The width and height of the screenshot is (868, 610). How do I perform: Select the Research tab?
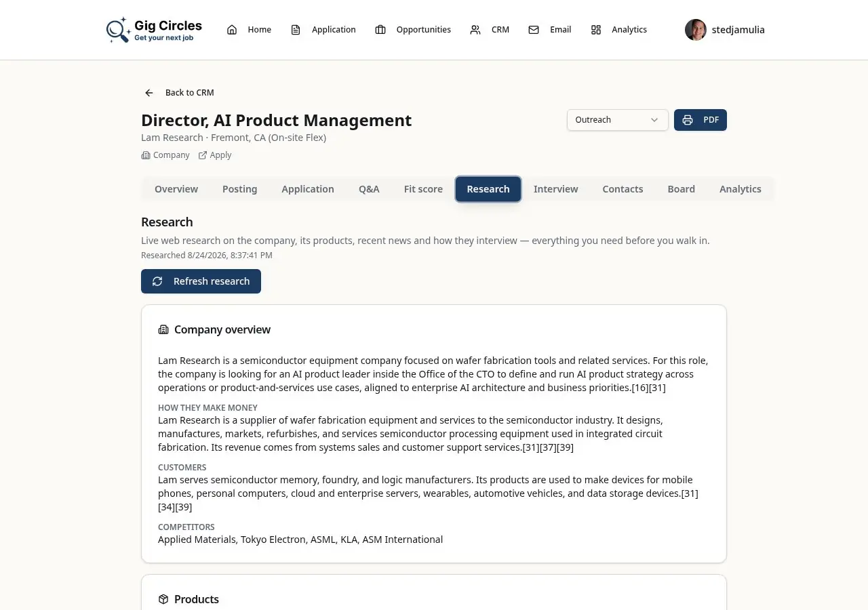point(488,189)
